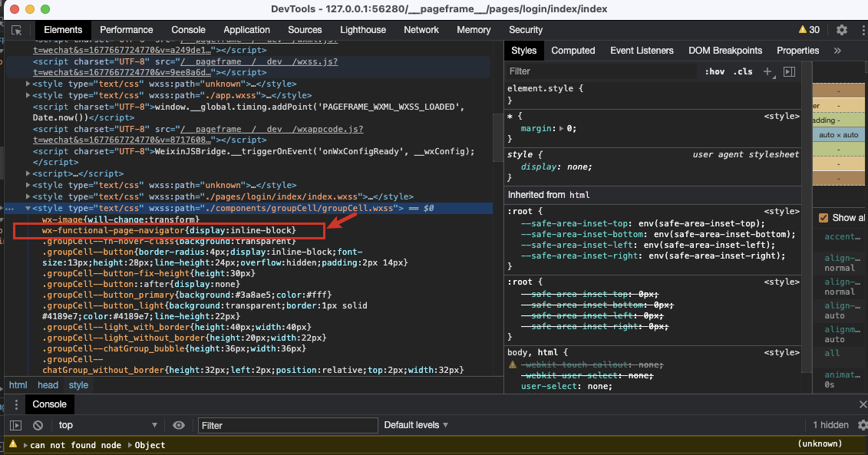Toggle the .cls class editor
This screenshot has width=868, height=455.
point(742,71)
